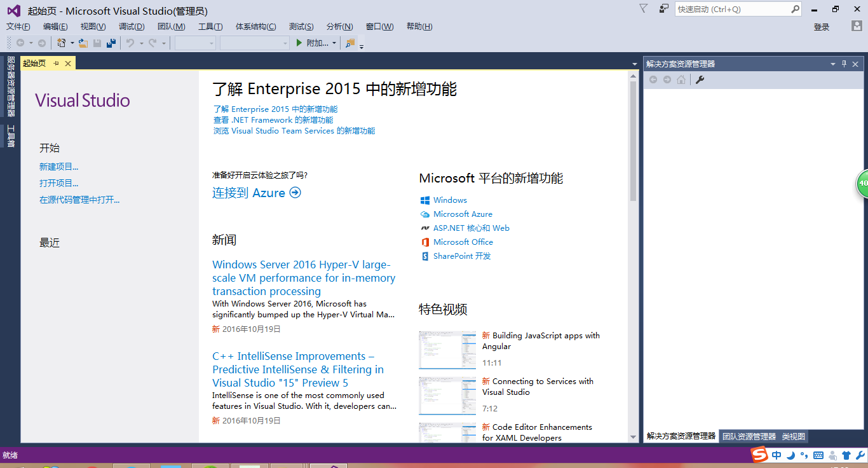868x468 pixels.
Task: Click the New Project toolbar icon
Action: coord(61,43)
